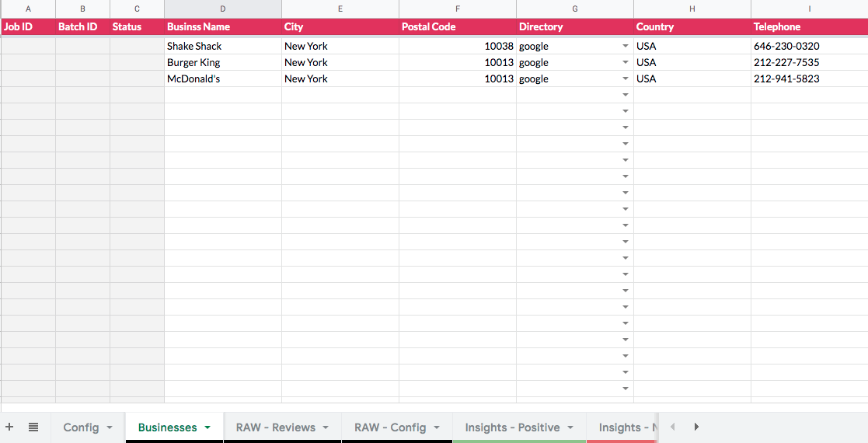Open the all sheets list icon

[33, 427]
